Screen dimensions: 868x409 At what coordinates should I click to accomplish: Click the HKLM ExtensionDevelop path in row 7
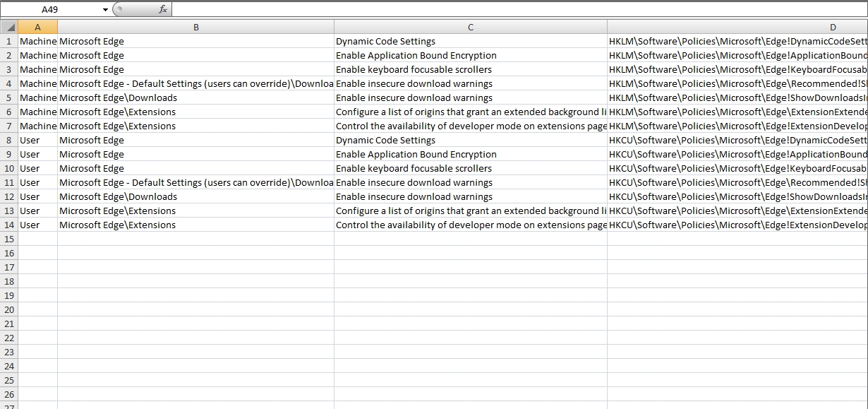tap(737, 126)
